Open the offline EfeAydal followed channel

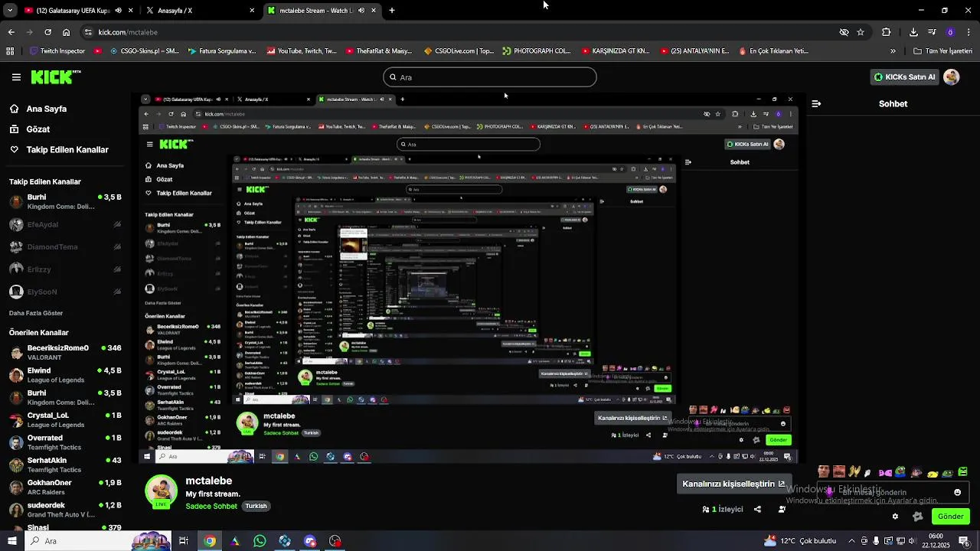65,225
